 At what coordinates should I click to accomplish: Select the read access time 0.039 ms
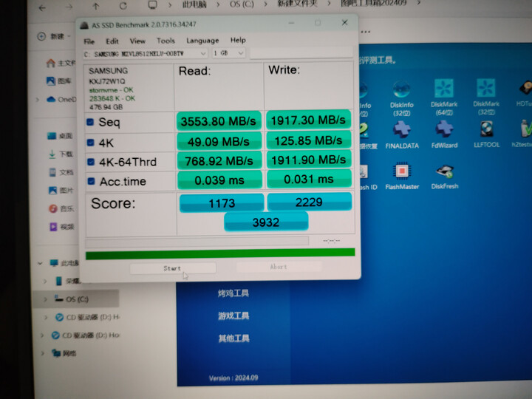click(219, 180)
